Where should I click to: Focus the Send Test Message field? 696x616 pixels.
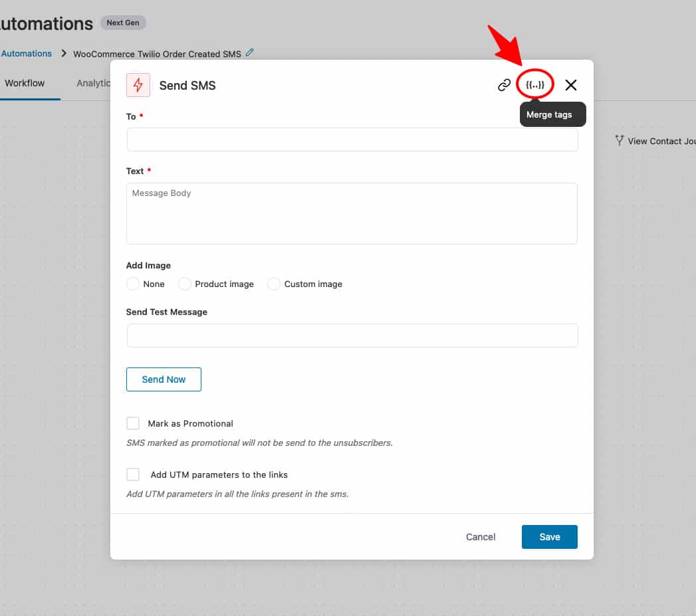pyautogui.click(x=352, y=336)
